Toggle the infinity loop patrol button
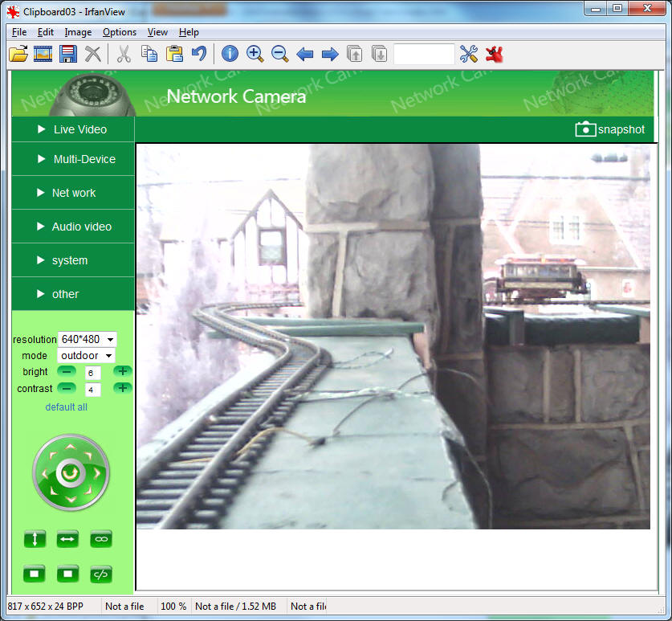Viewport: 672px width, 621px height. 101,539
